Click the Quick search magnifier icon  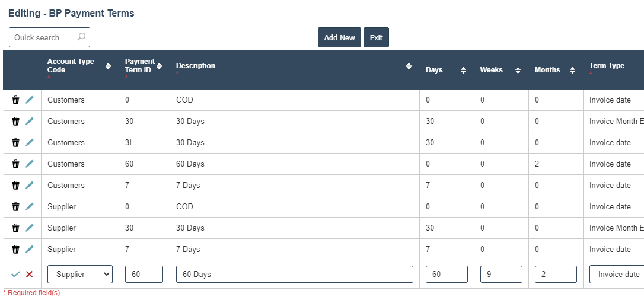81,37
